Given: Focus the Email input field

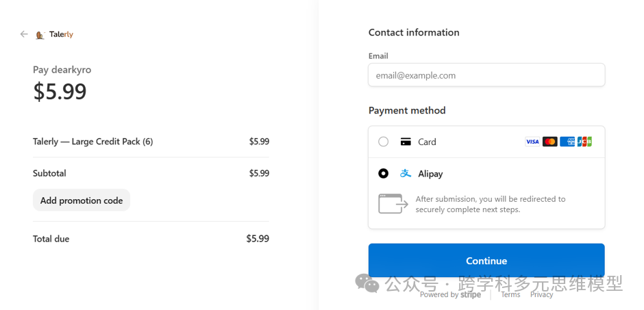Looking at the screenshot, I should click(x=486, y=75).
